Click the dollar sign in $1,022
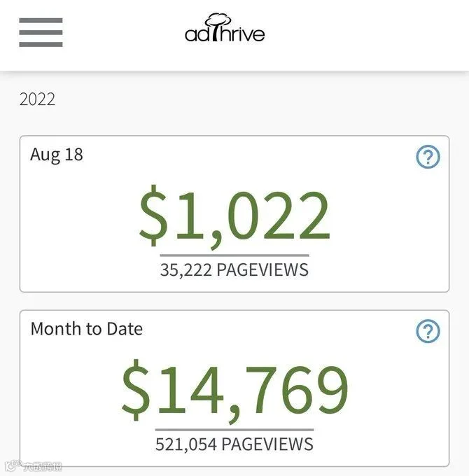Screen dimensions: 469x476 tap(153, 215)
